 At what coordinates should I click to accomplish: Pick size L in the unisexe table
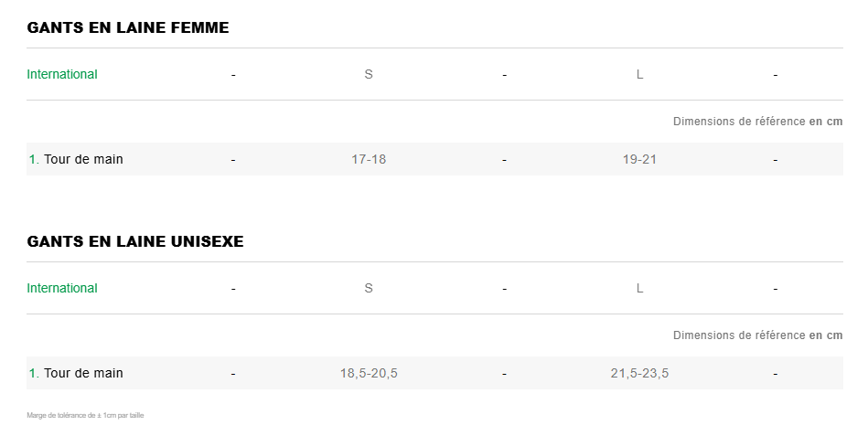click(x=639, y=288)
